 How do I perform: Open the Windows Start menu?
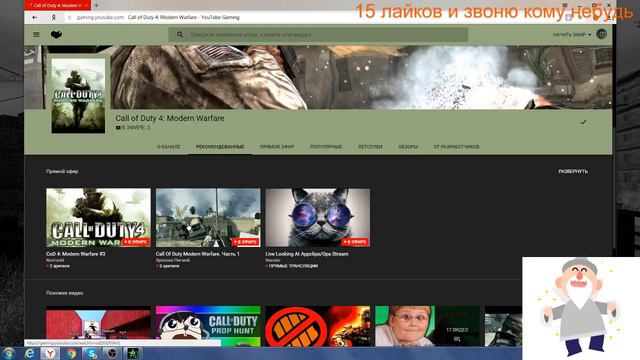point(9,353)
